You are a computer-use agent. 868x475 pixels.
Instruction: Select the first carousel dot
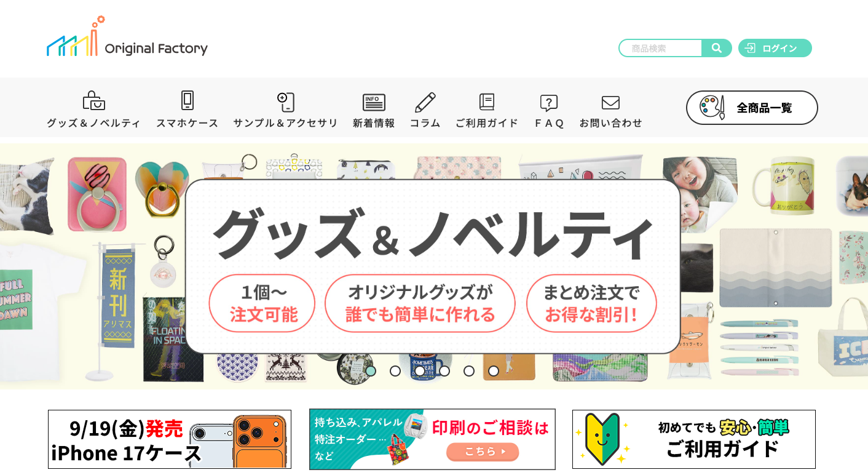(371, 371)
